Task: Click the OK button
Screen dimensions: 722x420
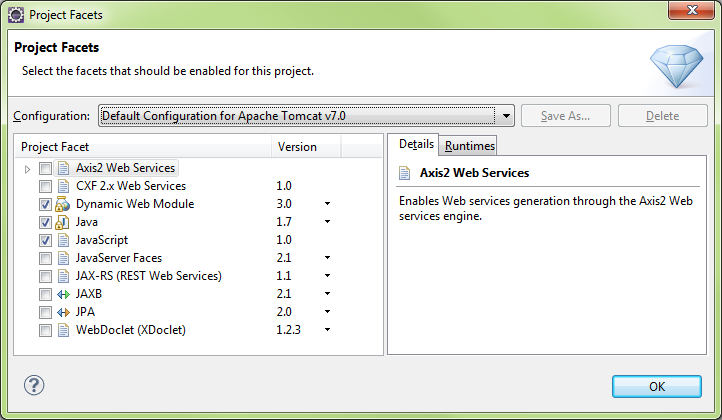Action: 657,386
